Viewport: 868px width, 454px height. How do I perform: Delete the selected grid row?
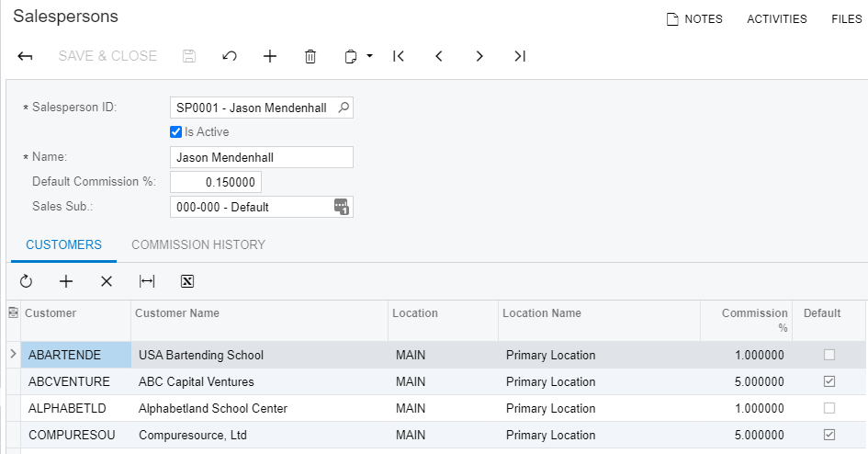click(107, 281)
